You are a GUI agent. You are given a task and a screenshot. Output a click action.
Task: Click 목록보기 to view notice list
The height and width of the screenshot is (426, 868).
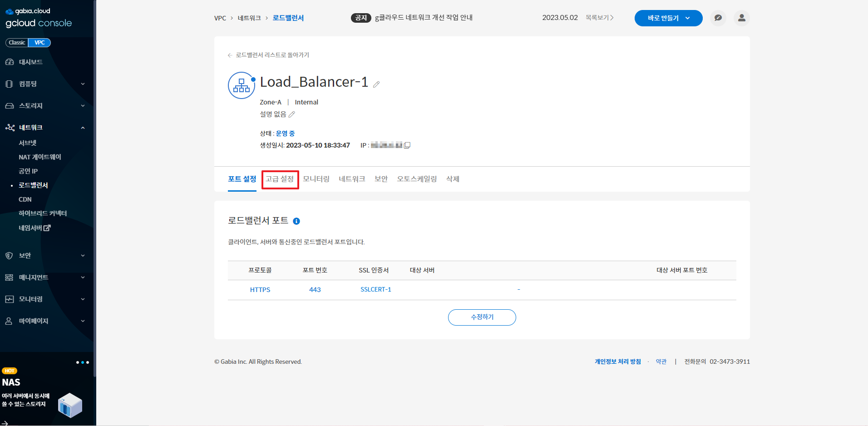pyautogui.click(x=599, y=18)
